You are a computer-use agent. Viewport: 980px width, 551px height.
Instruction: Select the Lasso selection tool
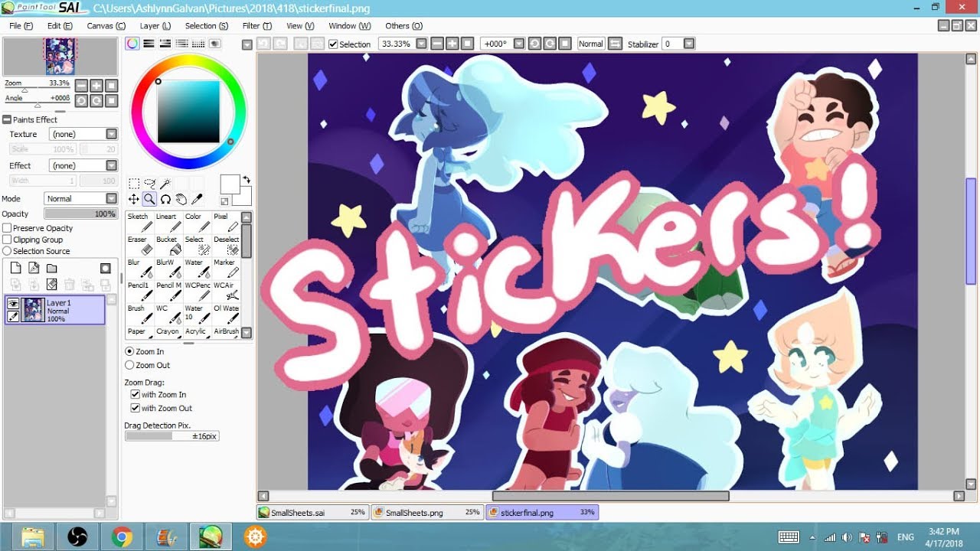(149, 184)
